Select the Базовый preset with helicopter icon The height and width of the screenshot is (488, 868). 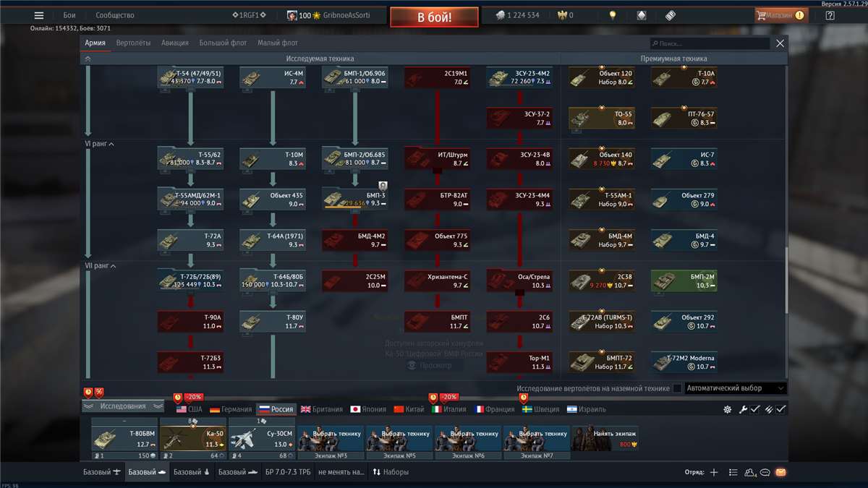click(192, 472)
